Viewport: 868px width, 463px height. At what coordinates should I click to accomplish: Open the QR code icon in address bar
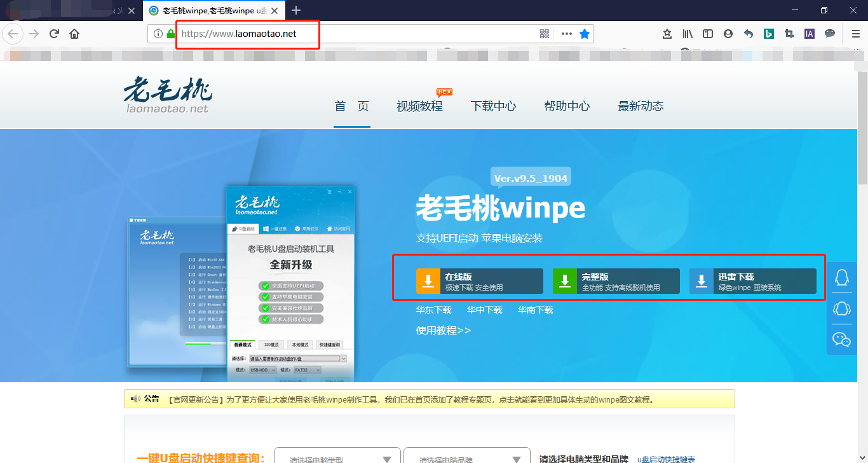click(545, 34)
